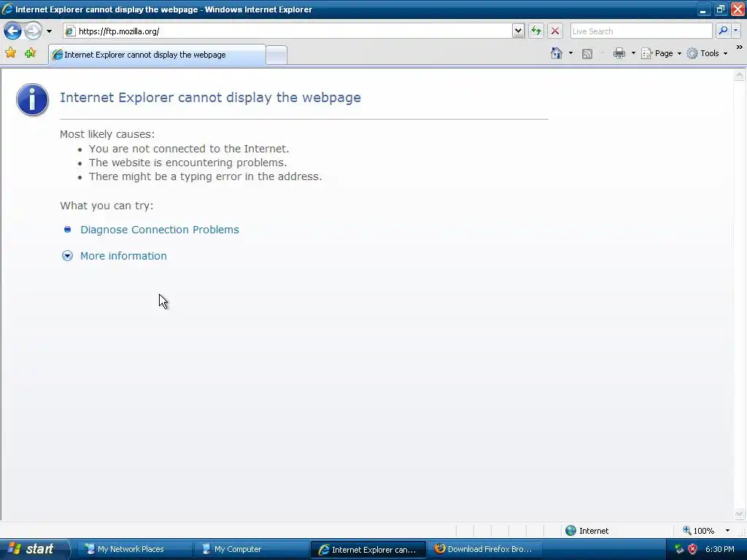Click the page heading text
The image size is (747, 560).
[210, 98]
